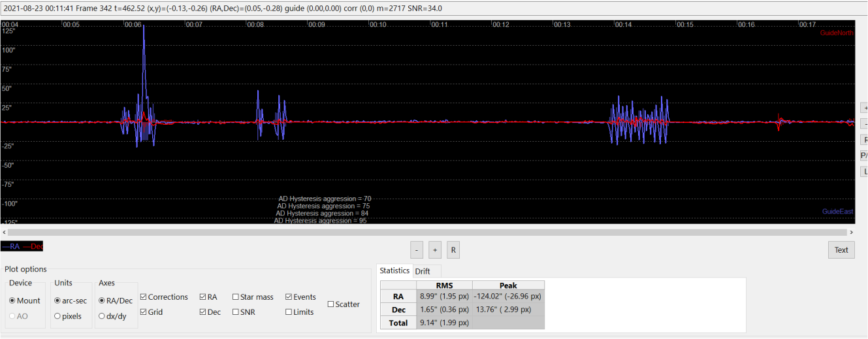Select the RA/Dec axes option
Image resolution: width=868 pixels, height=339 pixels.
tap(116, 300)
